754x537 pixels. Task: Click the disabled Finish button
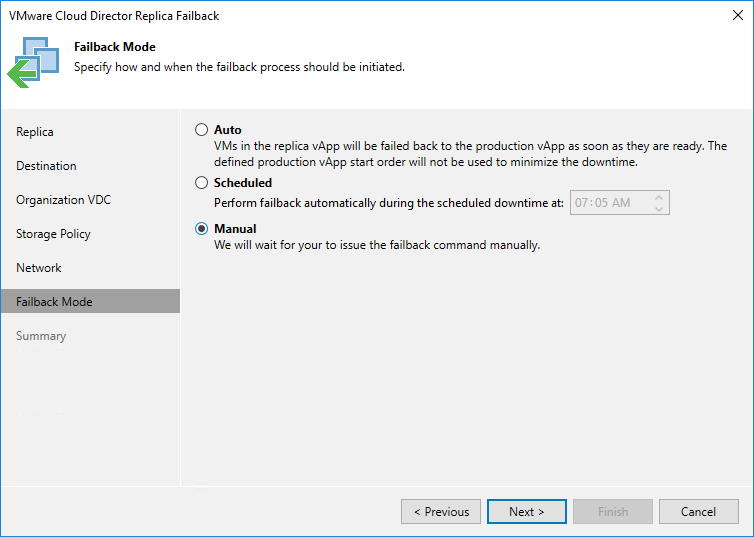[613, 512]
